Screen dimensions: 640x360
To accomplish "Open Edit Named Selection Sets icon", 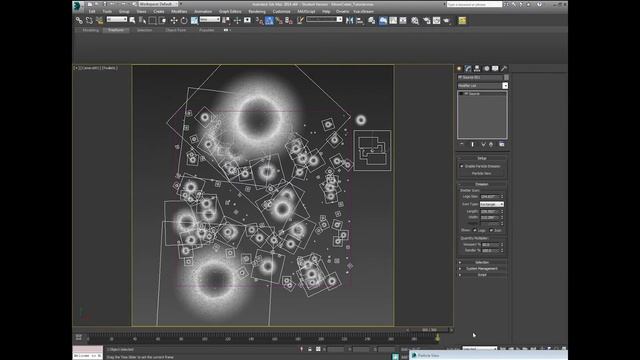I will pos(300,20).
